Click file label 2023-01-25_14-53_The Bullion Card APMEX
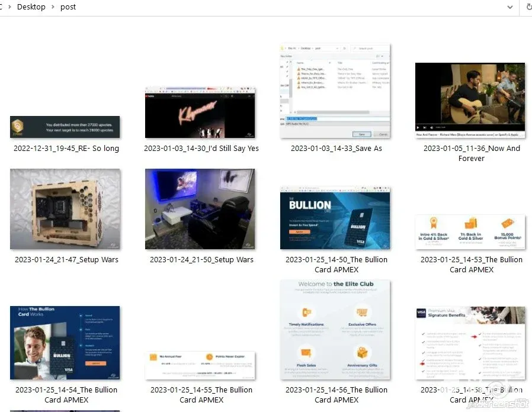Viewport: 532px width, 412px height. [472, 265]
